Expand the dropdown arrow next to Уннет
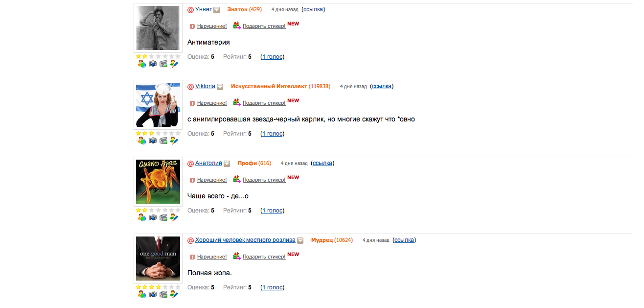The width and height of the screenshot is (644, 308). click(x=217, y=10)
